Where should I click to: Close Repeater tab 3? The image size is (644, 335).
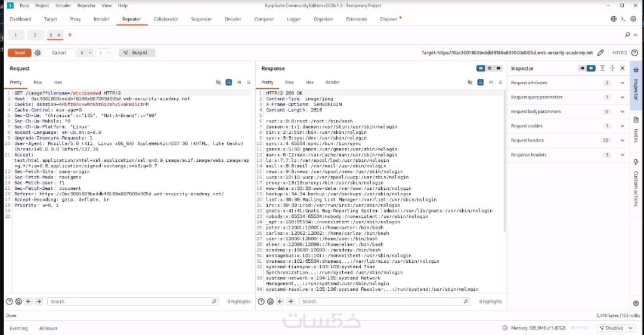pos(58,35)
